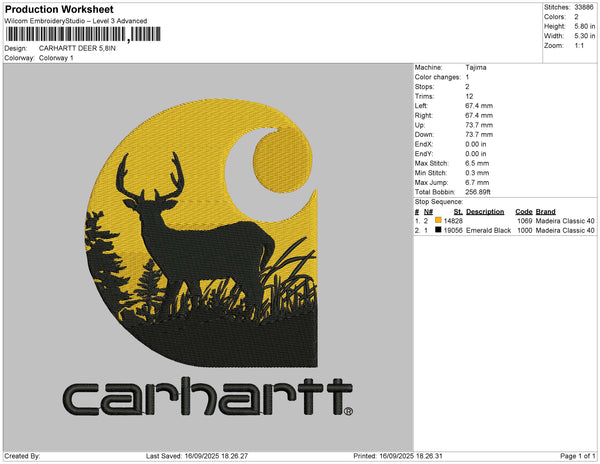Click the Machine value Tajima
Viewport: 600px width, 464px height.
coord(476,68)
